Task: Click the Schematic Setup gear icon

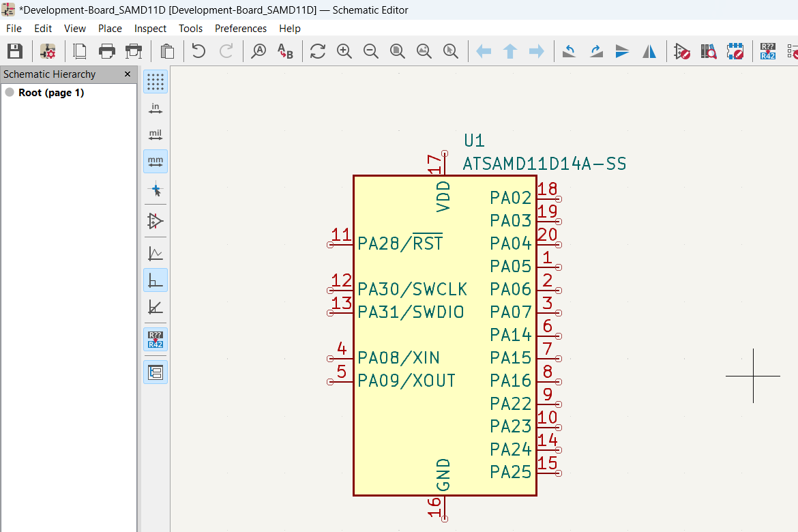Action: (x=46, y=51)
